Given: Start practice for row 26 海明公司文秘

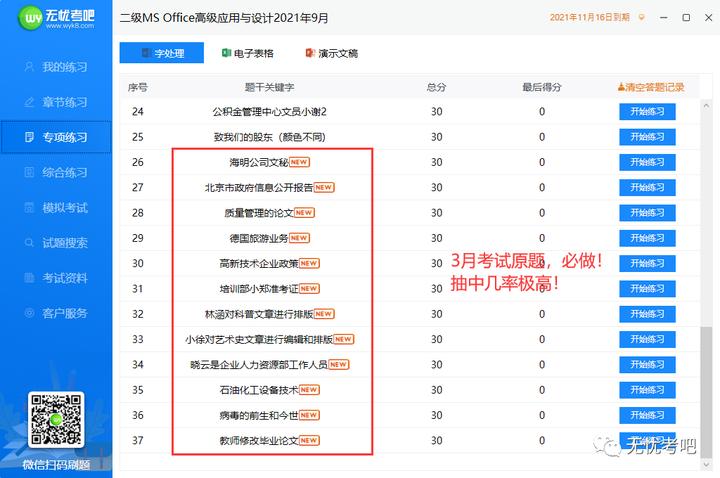Looking at the screenshot, I should [x=647, y=162].
